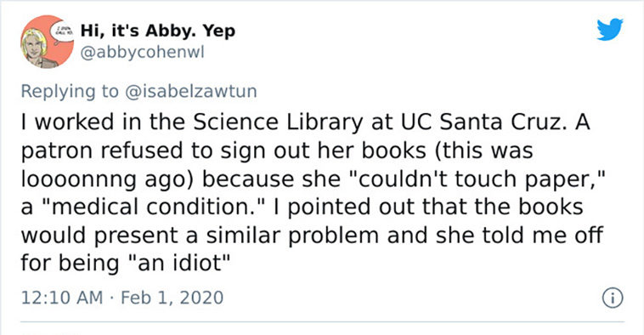Open the tweet info circle icon

613,298
